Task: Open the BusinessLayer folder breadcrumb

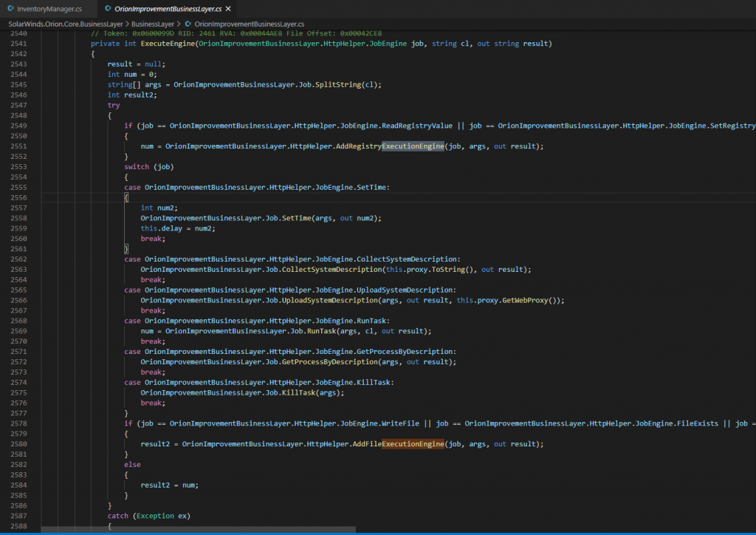Action: click(152, 24)
